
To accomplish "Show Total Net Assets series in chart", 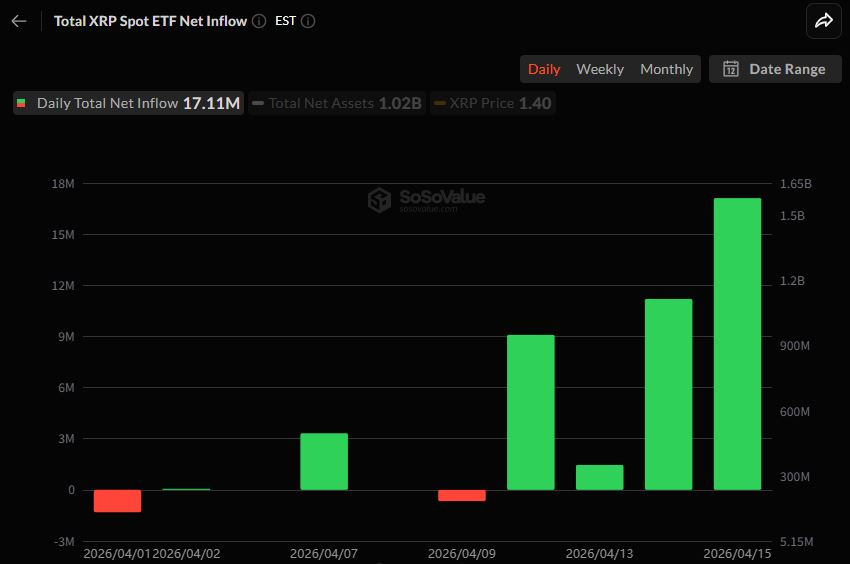I will tap(336, 103).
